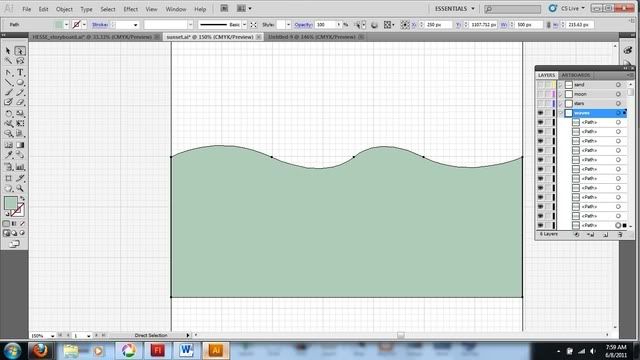The height and width of the screenshot is (360, 640).
Task: Select the Type tool
Action: [x=20, y=72]
